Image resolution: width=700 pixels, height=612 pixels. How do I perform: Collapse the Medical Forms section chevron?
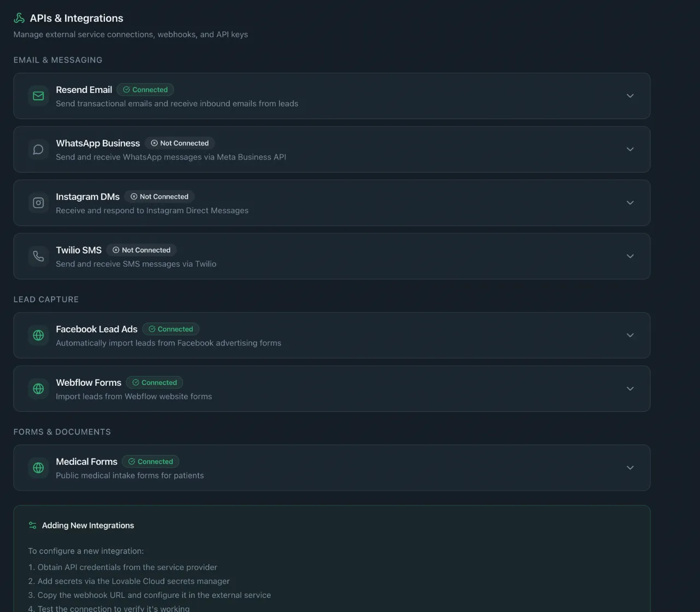click(x=630, y=468)
